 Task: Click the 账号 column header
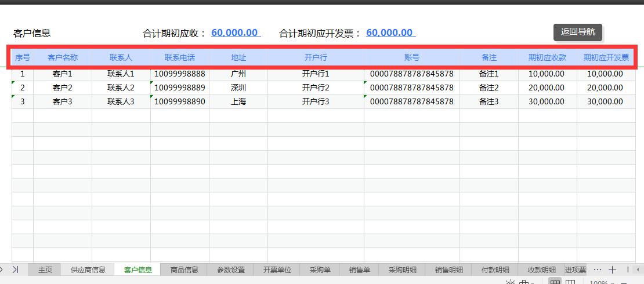(412, 57)
